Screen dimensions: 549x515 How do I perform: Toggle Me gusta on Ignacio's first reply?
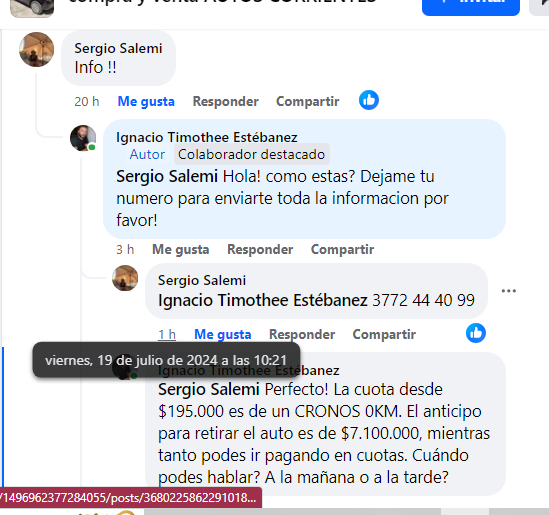coord(181,250)
